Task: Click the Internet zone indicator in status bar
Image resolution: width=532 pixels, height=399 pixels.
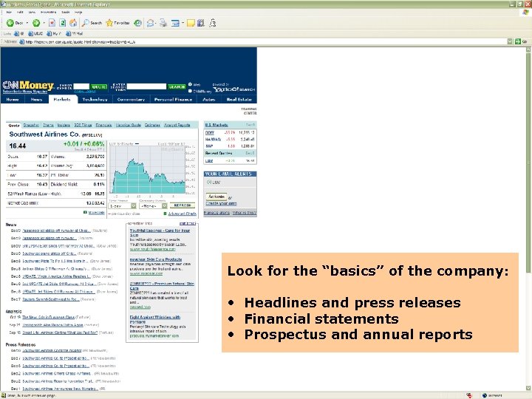Action: click(x=493, y=395)
